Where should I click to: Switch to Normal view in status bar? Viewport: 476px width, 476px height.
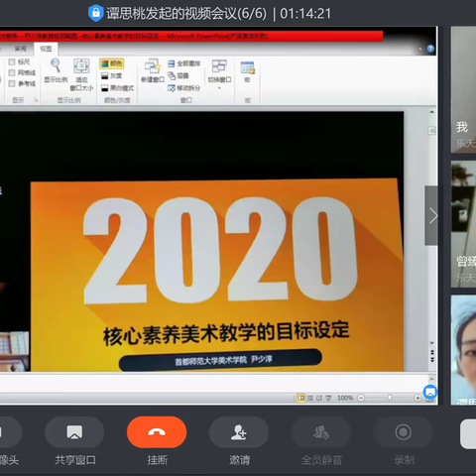[300, 398]
